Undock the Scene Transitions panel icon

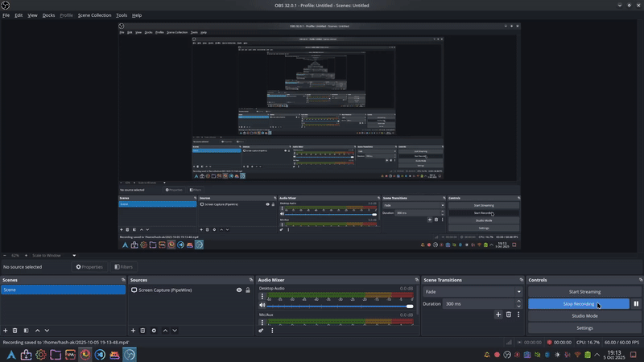(x=521, y=280)
